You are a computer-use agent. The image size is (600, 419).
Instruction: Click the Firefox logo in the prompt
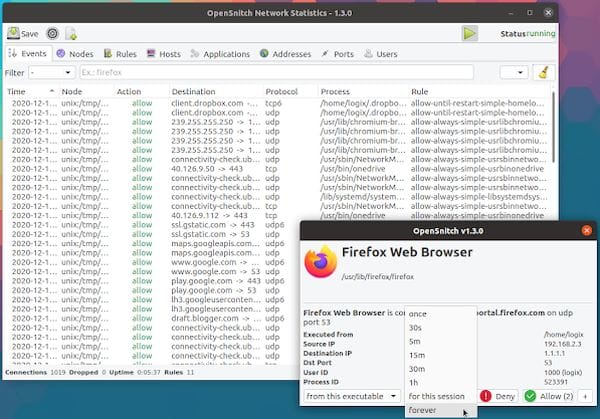321,262
